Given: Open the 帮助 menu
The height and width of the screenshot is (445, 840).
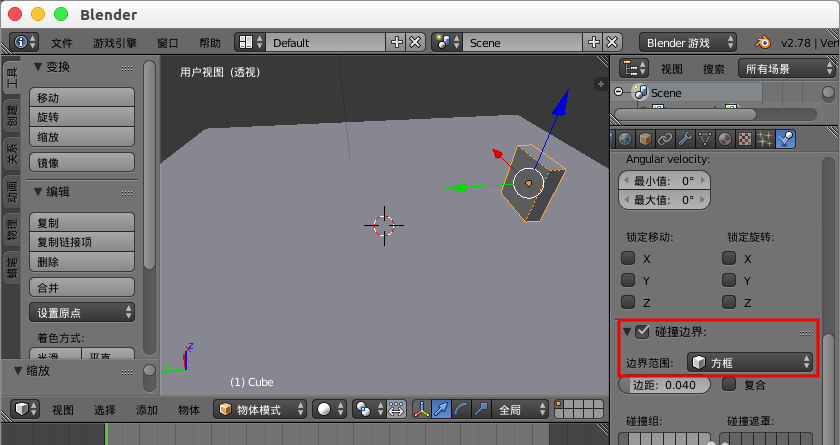Looking at the screenshot, I should [210, 43].
